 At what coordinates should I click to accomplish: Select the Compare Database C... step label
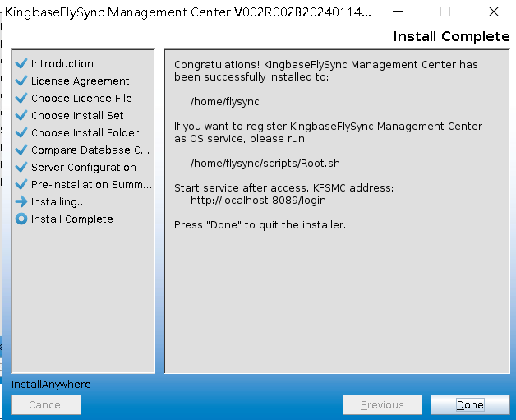90,150
